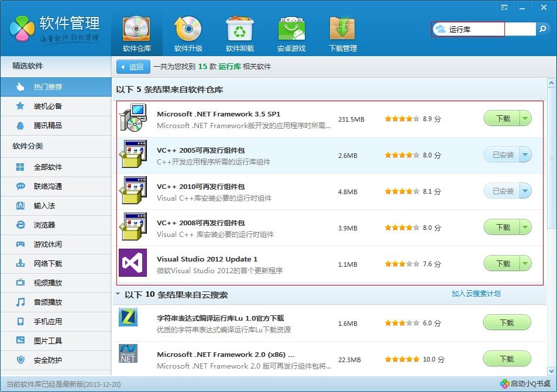Screen dimensions: 557x392
Task: Collapse the 云搜索 results section triangle
Action: click(118, 294)
